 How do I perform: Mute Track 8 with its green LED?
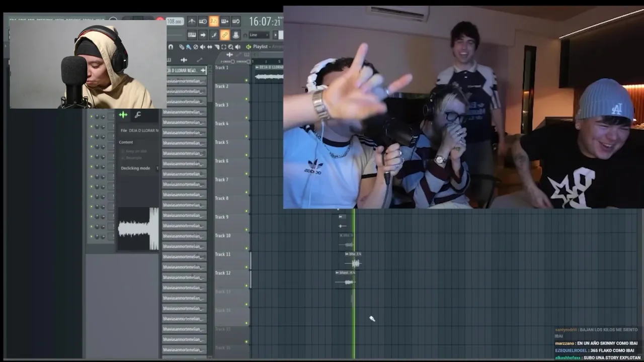tap(247, 211)
